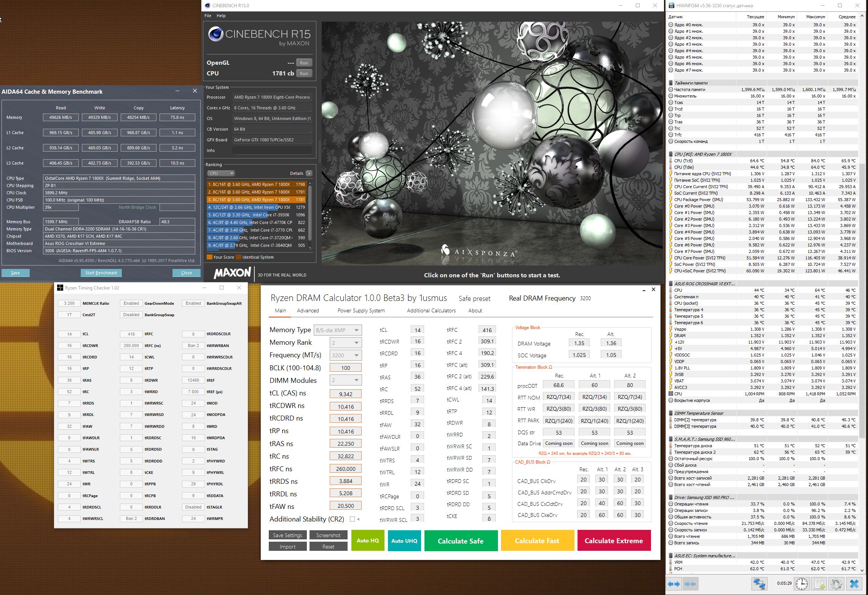Click the BCLK value input field
The image size is (868, 595).
(345, 368)
